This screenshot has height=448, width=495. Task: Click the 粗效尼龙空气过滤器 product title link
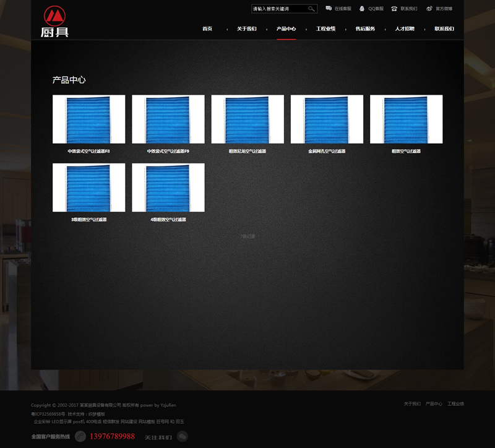[x=247, y=151]
